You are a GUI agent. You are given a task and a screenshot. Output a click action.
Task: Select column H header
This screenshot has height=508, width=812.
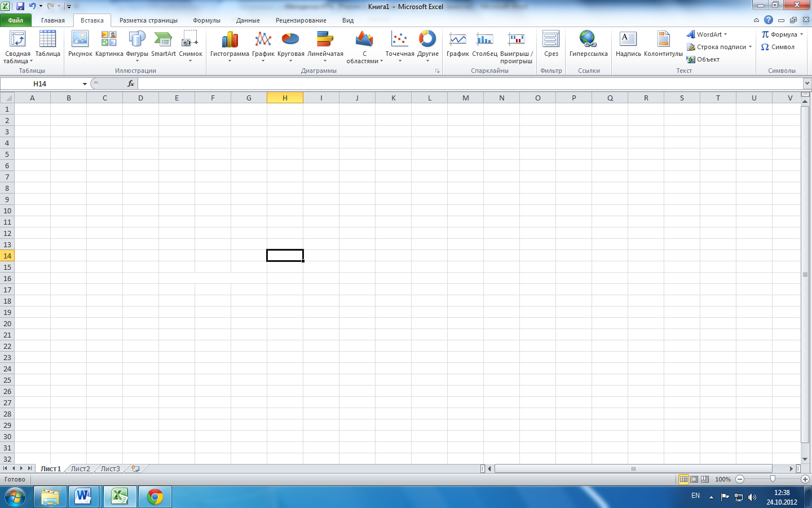pyautogui.click(x=285, y=98)
